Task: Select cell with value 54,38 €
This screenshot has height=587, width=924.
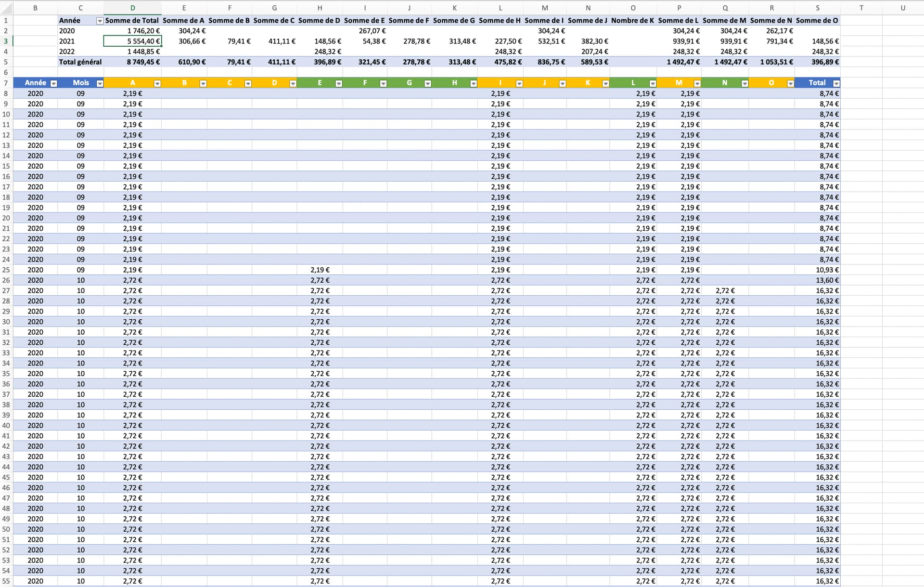Action: pyautogui.click(x=365, y=41)
